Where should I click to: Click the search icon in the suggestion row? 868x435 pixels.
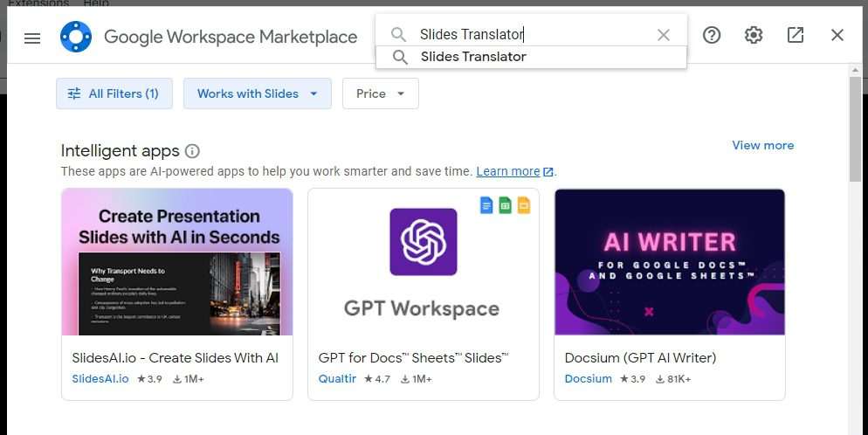pos(400,57)
